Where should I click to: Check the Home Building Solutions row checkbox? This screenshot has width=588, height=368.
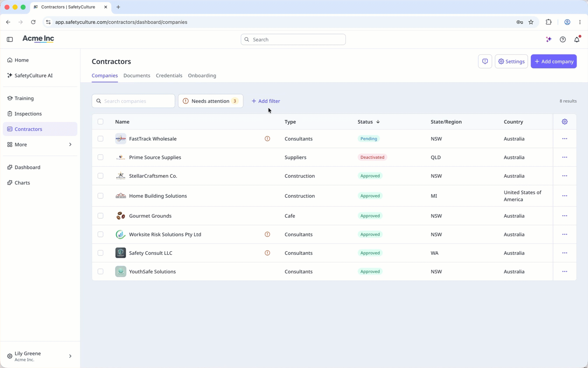point(100,196)
